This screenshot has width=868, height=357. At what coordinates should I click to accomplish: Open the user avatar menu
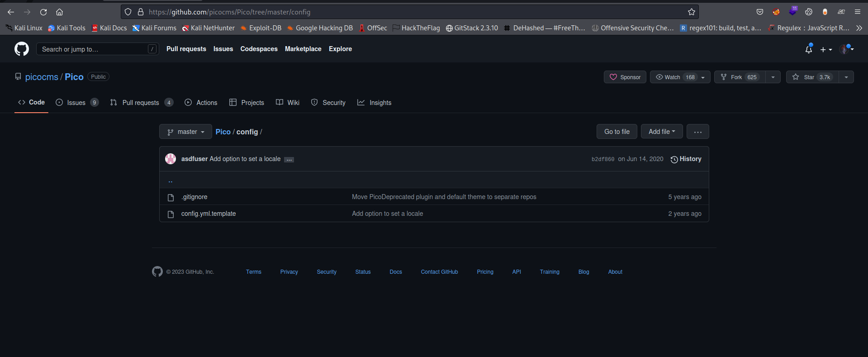pos(846,49)
